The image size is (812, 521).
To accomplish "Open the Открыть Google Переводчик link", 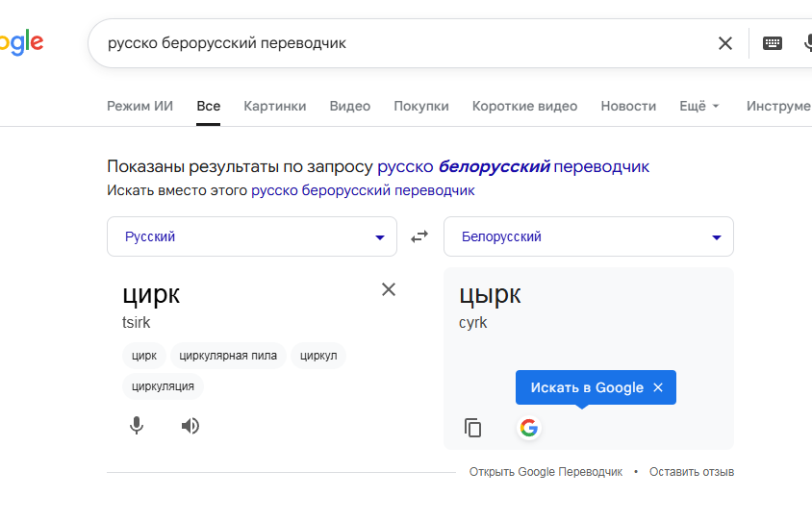I will pyautogui.click(x=546, y=472).
